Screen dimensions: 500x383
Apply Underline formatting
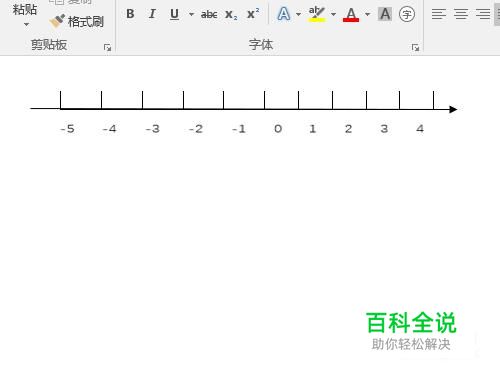coord(174,14)
